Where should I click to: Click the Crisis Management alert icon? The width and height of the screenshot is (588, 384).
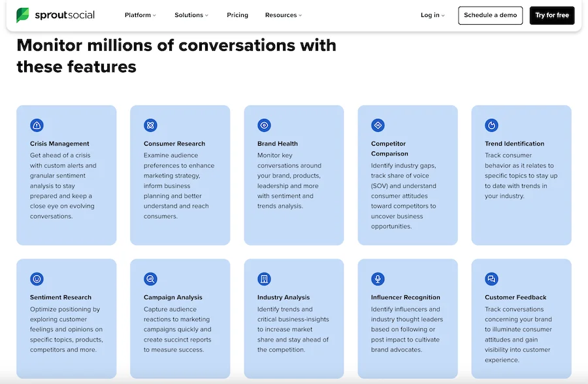click(37, 125)
